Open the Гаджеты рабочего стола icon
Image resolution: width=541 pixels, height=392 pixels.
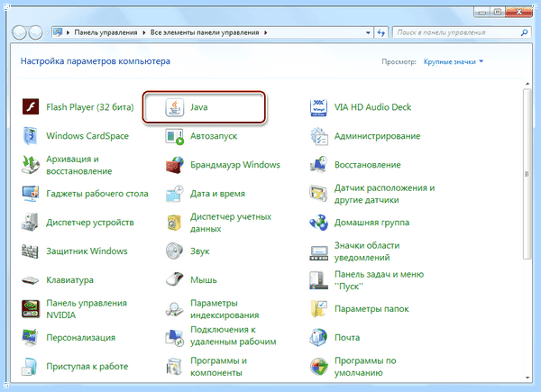[31, 194]
